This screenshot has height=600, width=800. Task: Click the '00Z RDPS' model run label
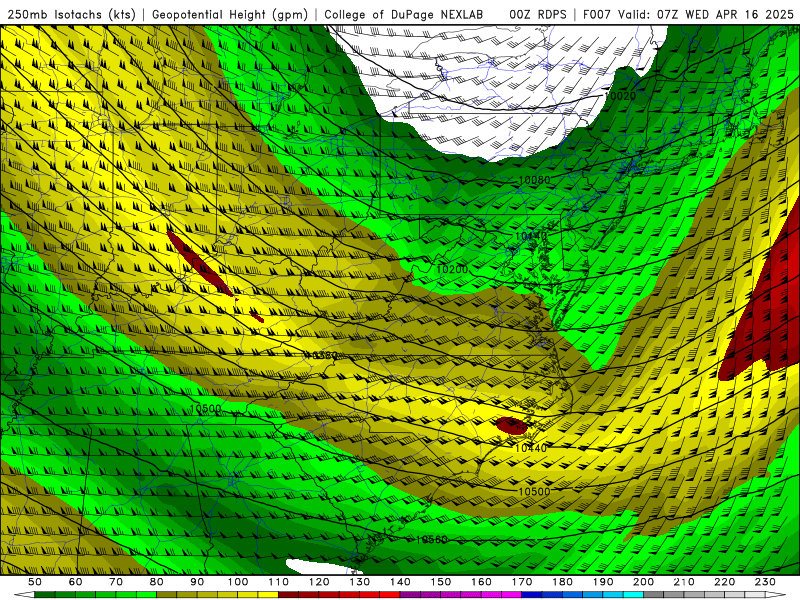(538, 15)
